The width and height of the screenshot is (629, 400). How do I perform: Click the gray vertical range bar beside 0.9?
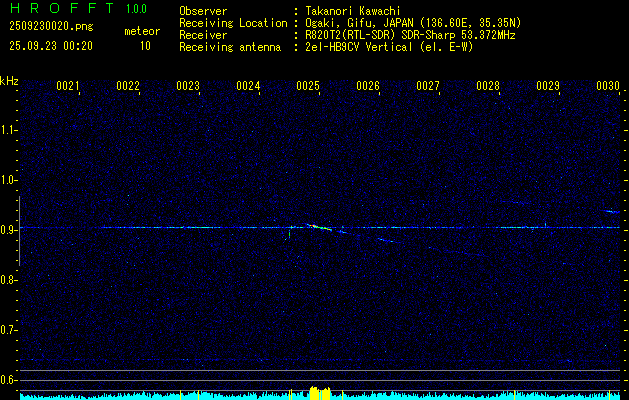19,231
